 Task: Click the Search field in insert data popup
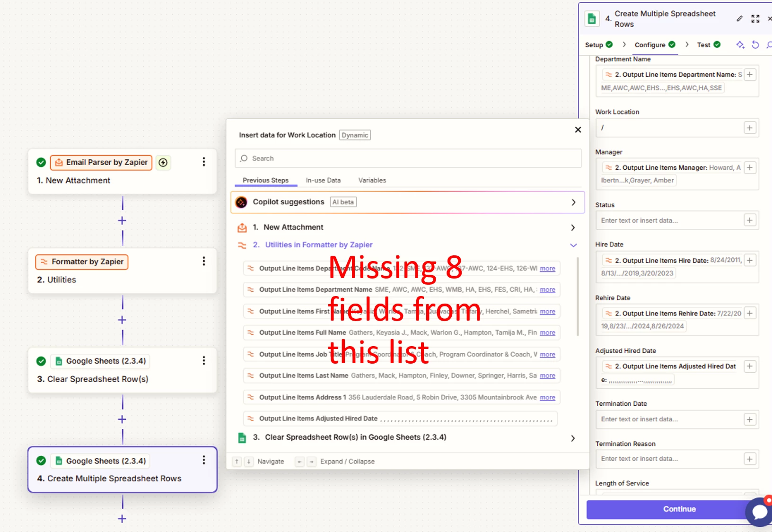tap(408, 158)
